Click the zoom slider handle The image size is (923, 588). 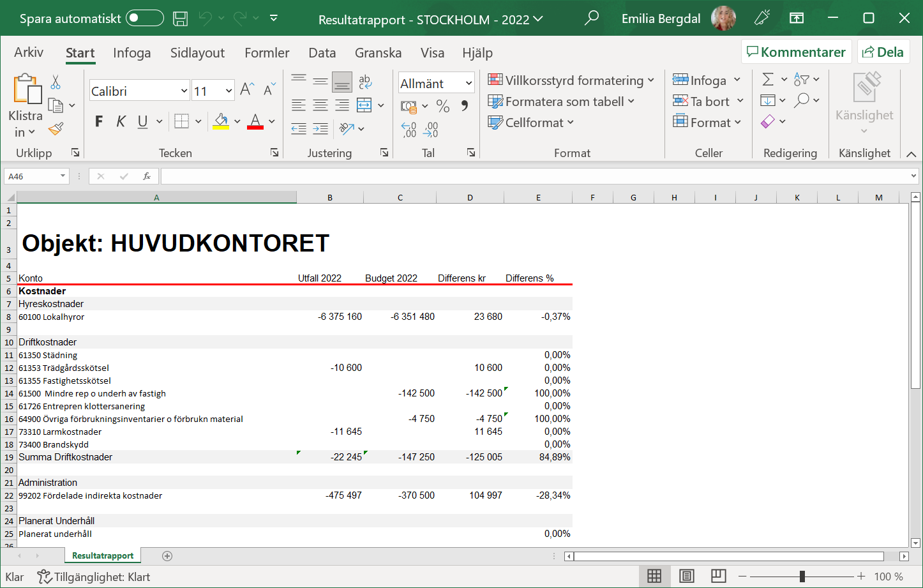coord(802,577)
